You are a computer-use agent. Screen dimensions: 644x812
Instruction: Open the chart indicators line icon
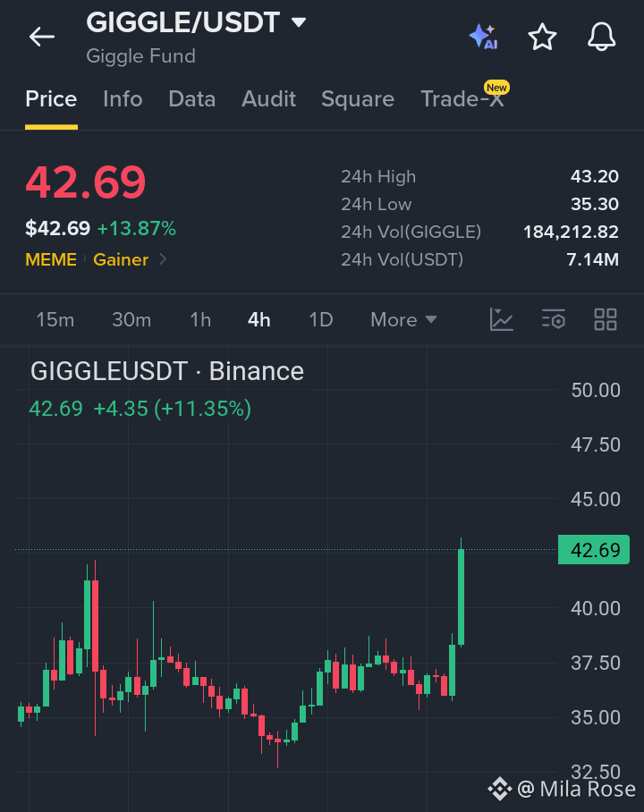(x=502, y=319)
